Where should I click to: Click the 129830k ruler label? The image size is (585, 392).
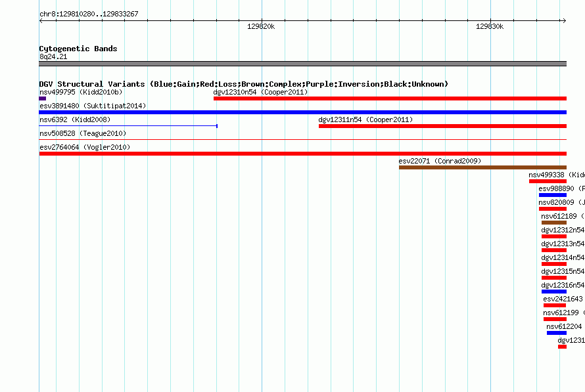tap(490, 26)
